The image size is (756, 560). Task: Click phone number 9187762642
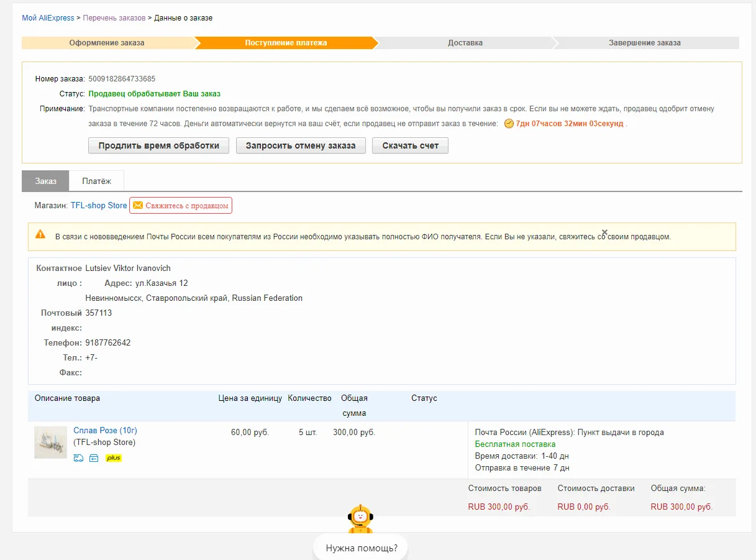[108, 342]
